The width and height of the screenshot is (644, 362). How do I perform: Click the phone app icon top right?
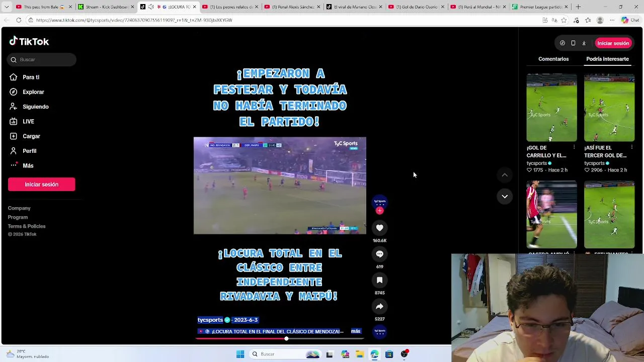573,43
